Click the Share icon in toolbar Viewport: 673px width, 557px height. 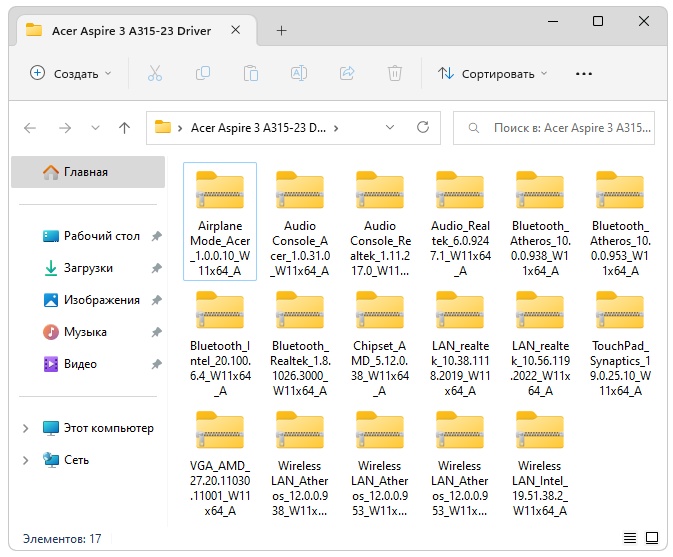pos(347,73)
